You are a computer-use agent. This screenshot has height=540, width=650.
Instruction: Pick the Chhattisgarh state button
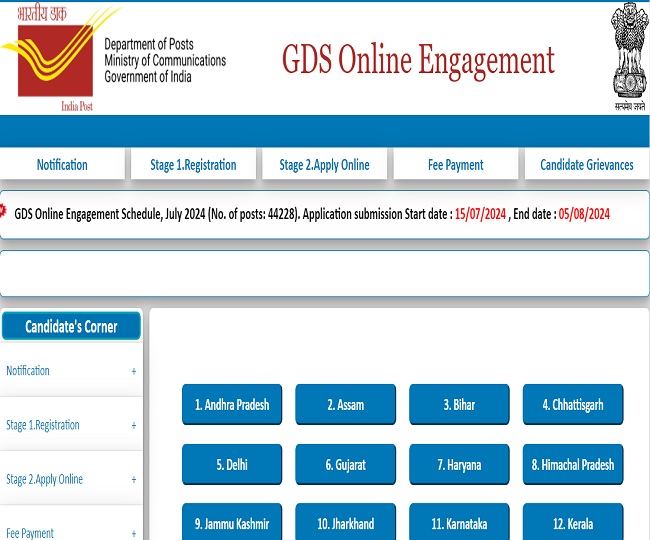(573, 405)
